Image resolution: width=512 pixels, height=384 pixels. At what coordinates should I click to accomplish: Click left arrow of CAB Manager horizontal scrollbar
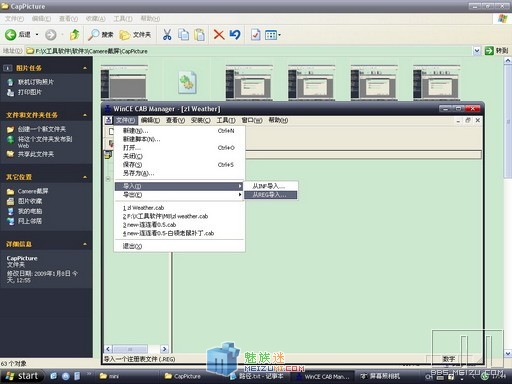click(108, 349)
